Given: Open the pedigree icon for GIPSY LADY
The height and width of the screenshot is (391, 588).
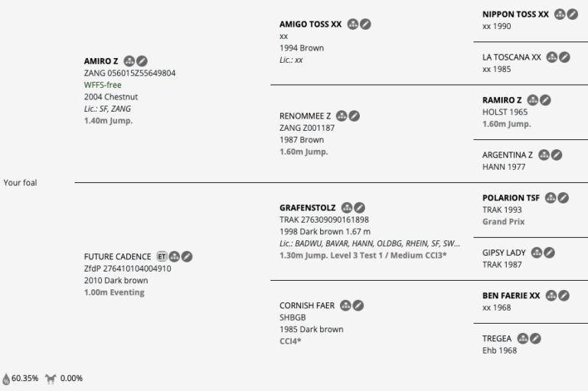Looking at the screenshot, I should (537, 253).
